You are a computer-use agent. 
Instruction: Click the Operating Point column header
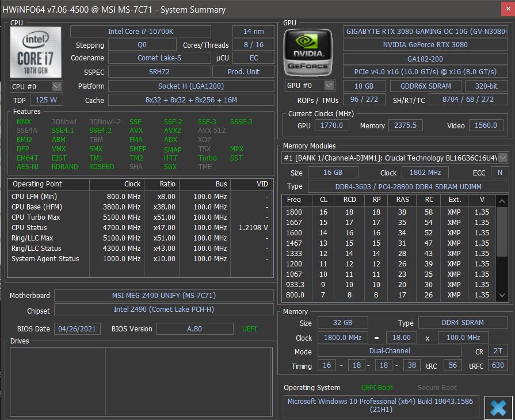pos(48,184)
